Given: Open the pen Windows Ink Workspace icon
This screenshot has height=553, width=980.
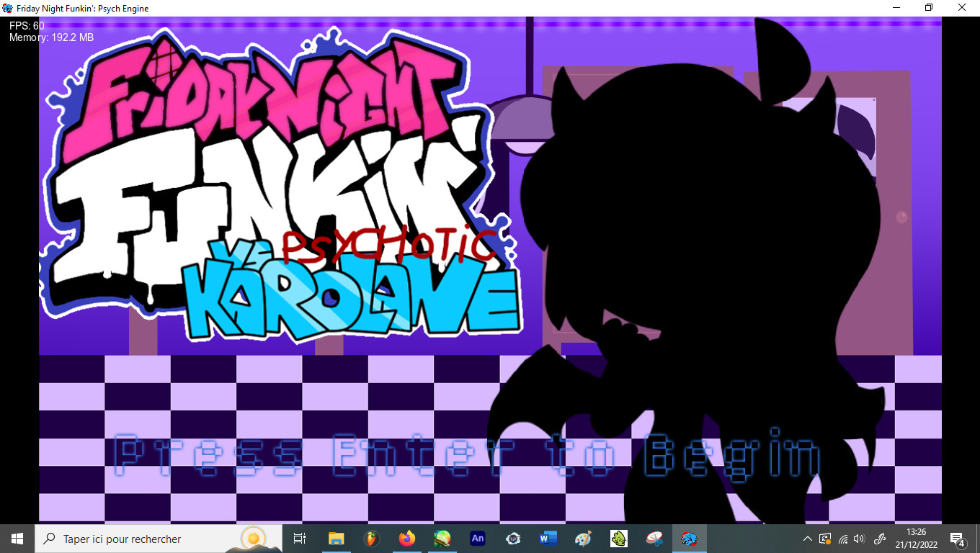Looking at the screenshot, I should (879, 539).
